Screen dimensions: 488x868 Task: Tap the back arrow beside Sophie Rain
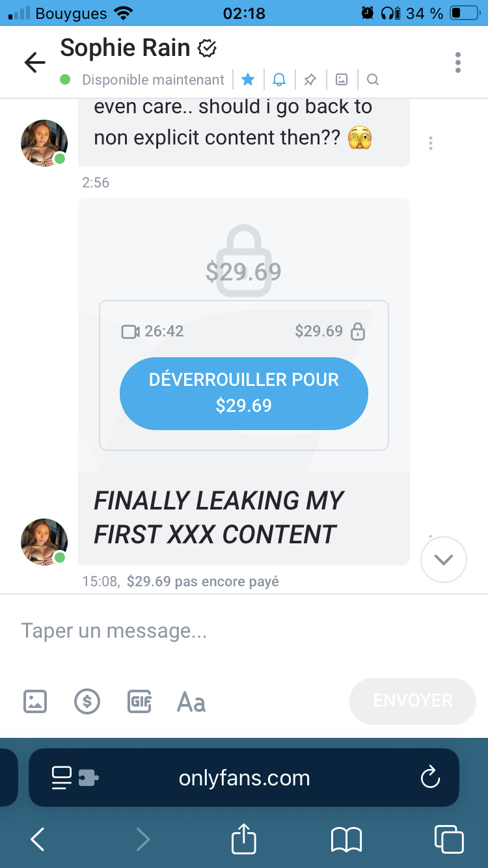click(35, 62)
